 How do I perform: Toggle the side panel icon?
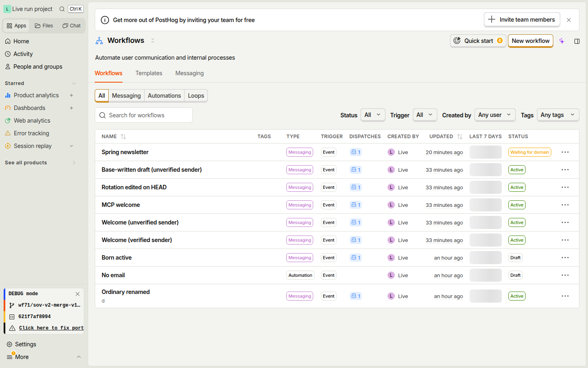(577, 41)
